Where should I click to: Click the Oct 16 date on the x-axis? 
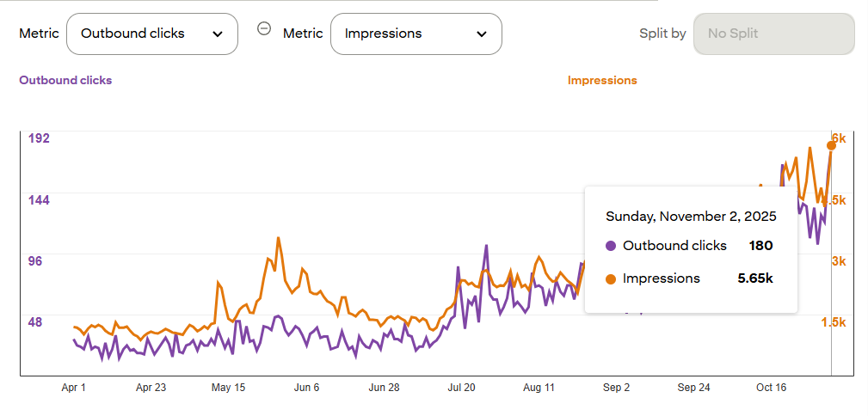771,388
